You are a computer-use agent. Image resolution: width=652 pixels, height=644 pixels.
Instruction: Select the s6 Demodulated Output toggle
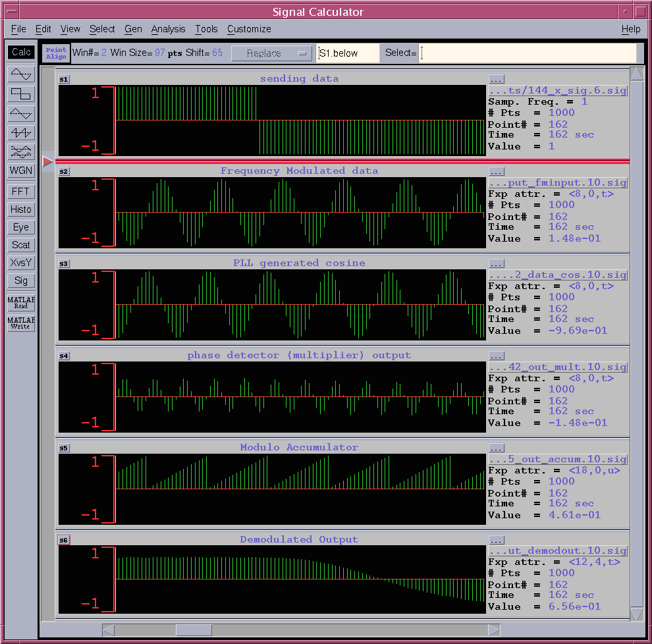pos(64,540)
